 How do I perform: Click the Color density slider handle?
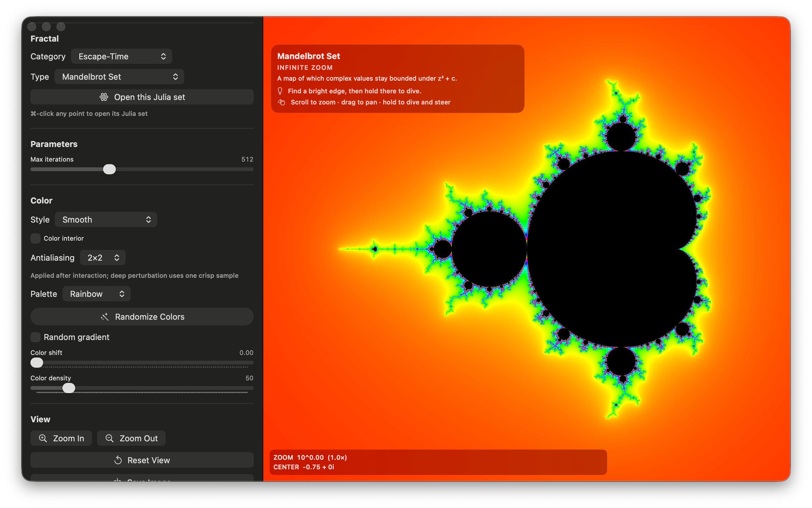[69, 388]
